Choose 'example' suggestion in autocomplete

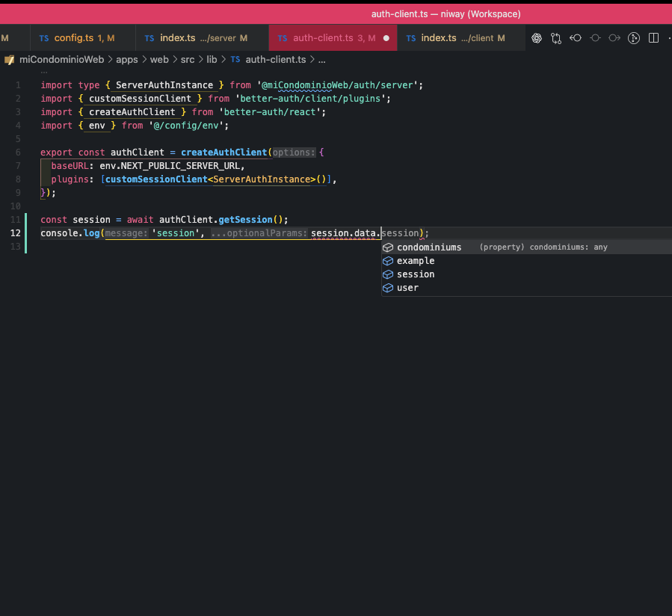(416, 261)
